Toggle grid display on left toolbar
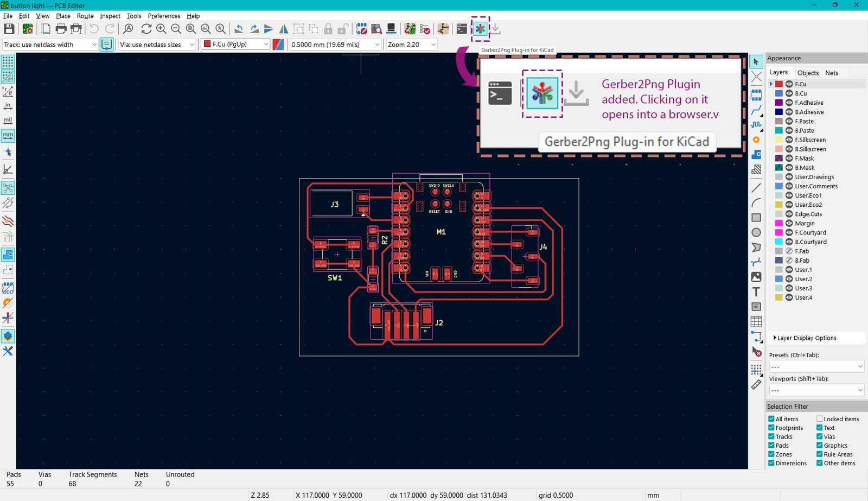Viewport: 868px width, 501px height. [8, 62]
